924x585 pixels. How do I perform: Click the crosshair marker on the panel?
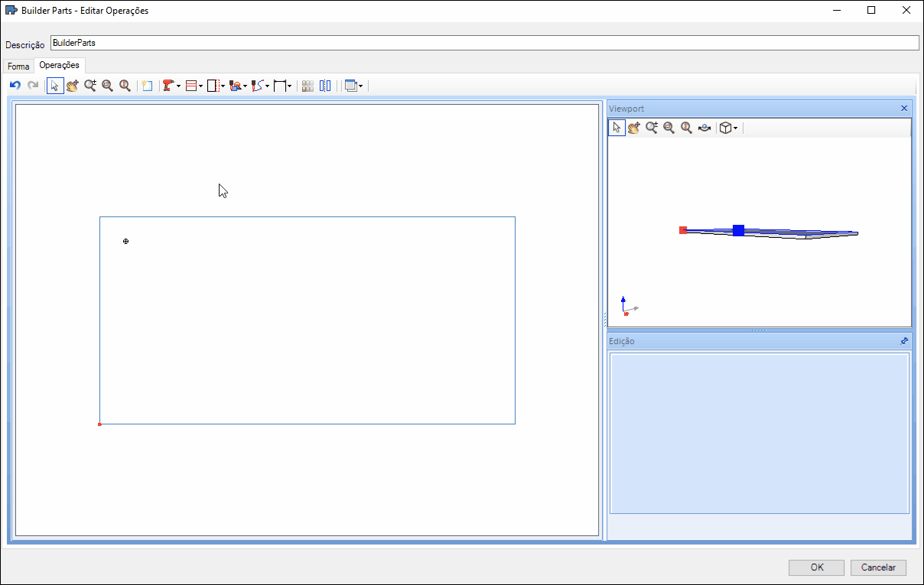tap(126, 241)
